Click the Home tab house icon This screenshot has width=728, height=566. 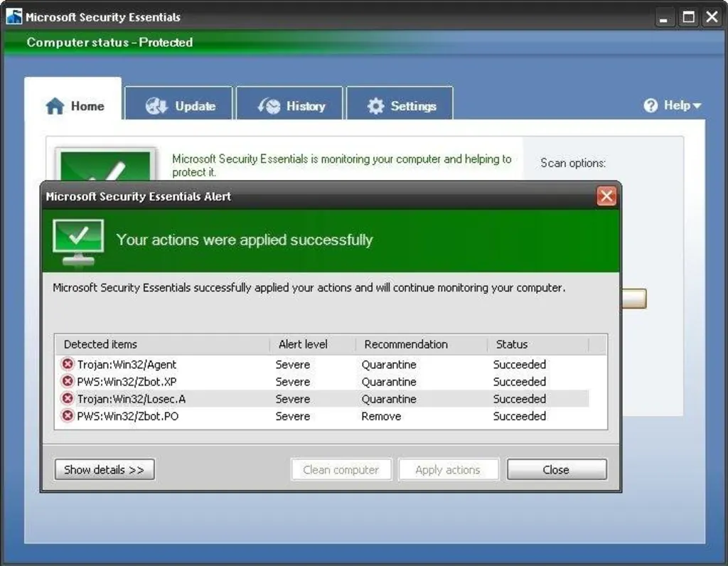55,106
